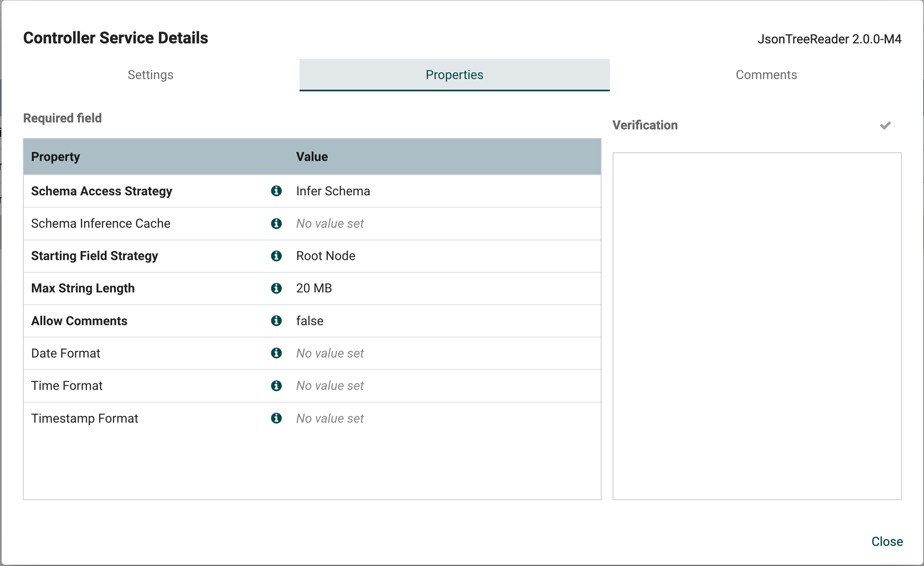Click the Allow Comments false value
The height and width of the screenshot is (566, 924).
click(309, 321)
